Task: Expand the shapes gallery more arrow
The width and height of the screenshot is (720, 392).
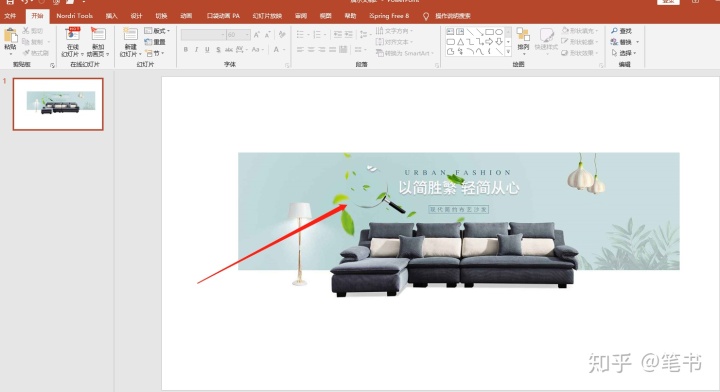Action: [508, 52]
